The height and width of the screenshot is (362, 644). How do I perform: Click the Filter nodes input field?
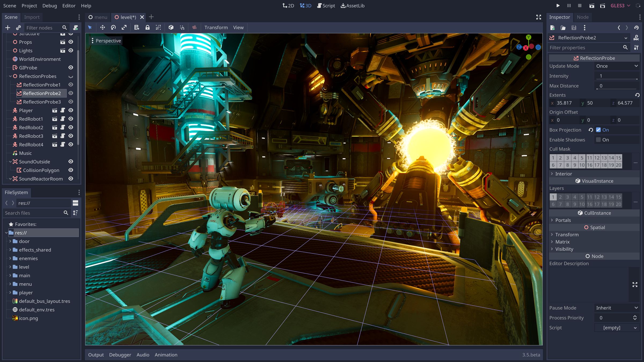tap(42, 27)
